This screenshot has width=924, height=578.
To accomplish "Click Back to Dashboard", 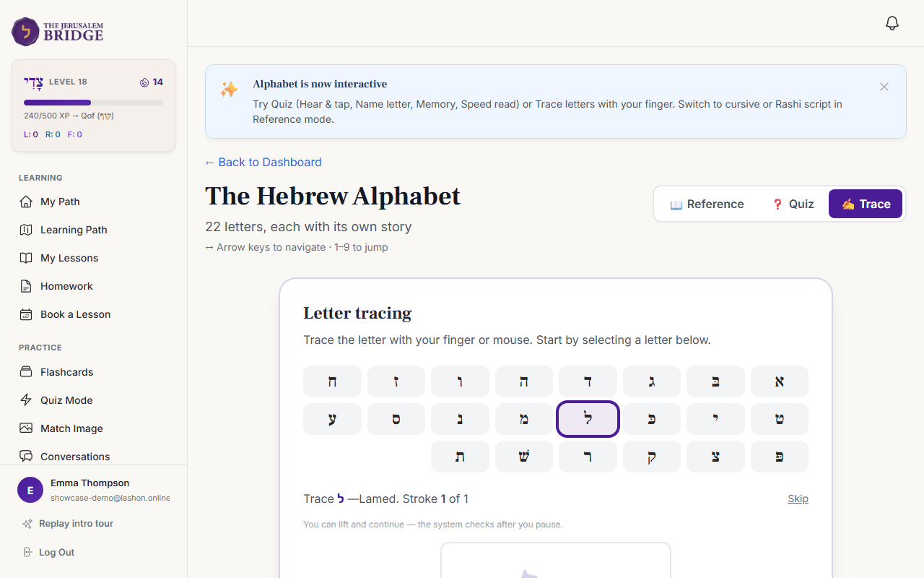I will 263,162.
